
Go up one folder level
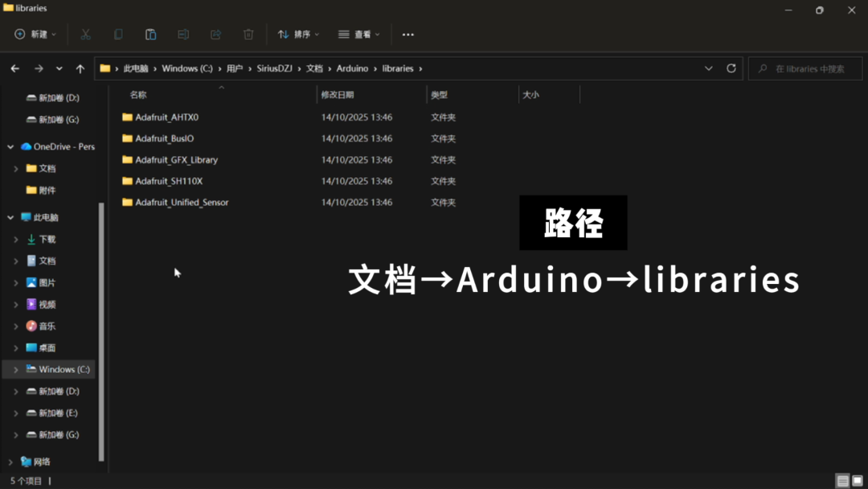(x=80, y=68)
